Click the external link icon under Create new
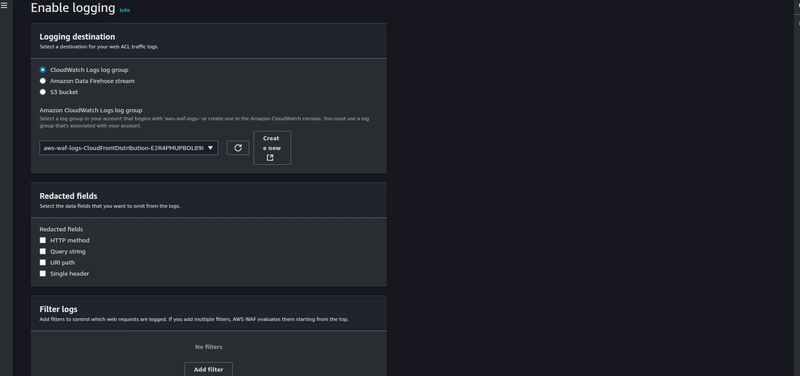Image resolution: width=800 pixels, height=376 pixels. [270, 158]
